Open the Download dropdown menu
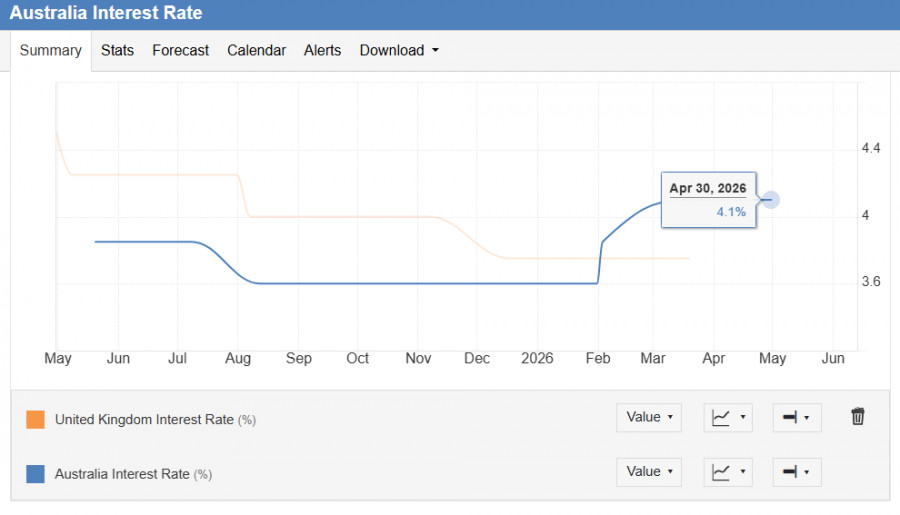900x515 pixels. (399, 50)
